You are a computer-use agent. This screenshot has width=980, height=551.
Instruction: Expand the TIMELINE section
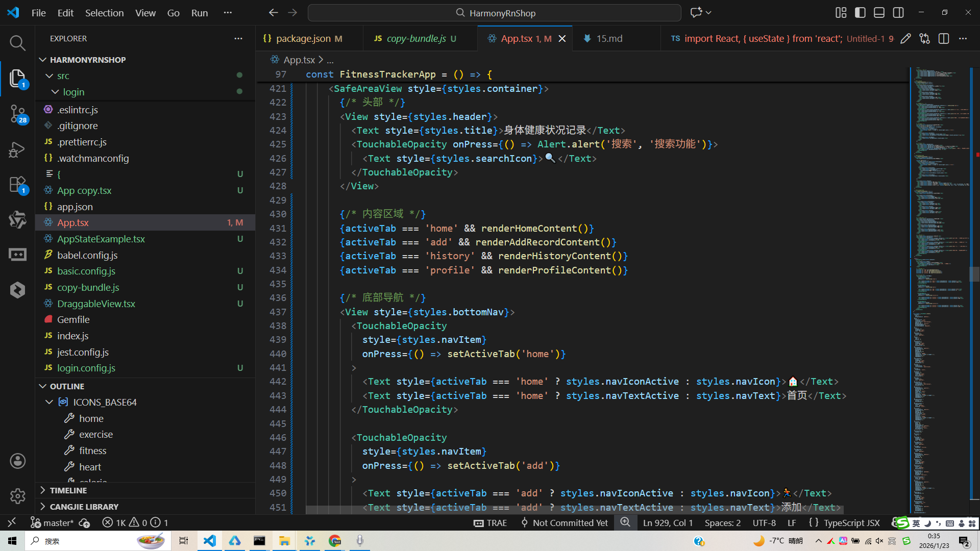68,490
